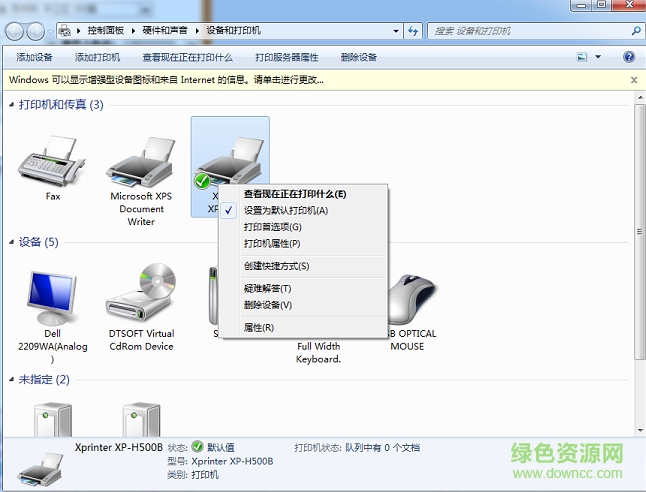Collapse the 未指定 (2) group
This screenshot has height=492, width=646.
click(x=12, y=379)
